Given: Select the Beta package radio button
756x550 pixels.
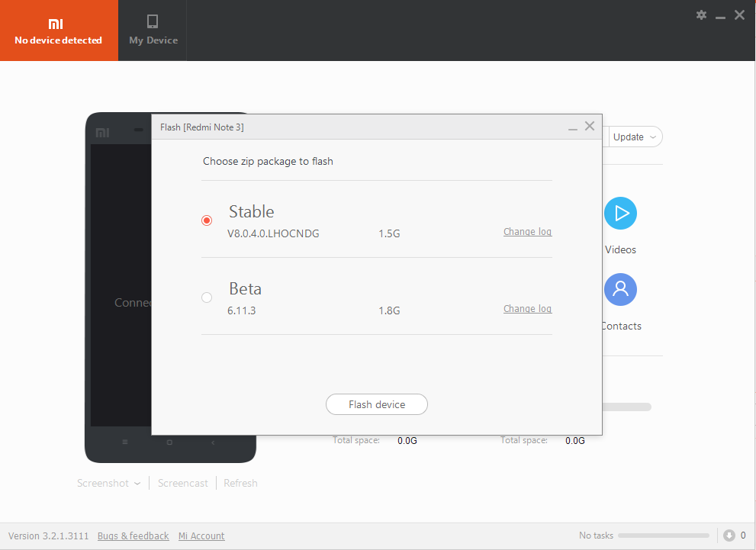Looking at the screenshot, I should [x=207, y=298].
